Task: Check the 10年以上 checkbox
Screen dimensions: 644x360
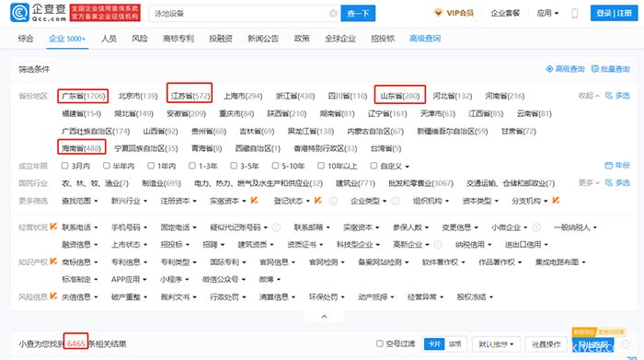Action: [321, 166]
